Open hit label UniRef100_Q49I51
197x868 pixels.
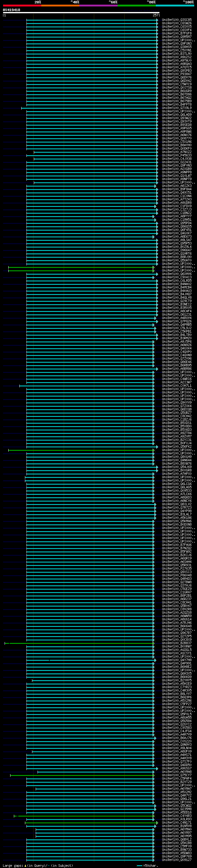coord(177,193)
